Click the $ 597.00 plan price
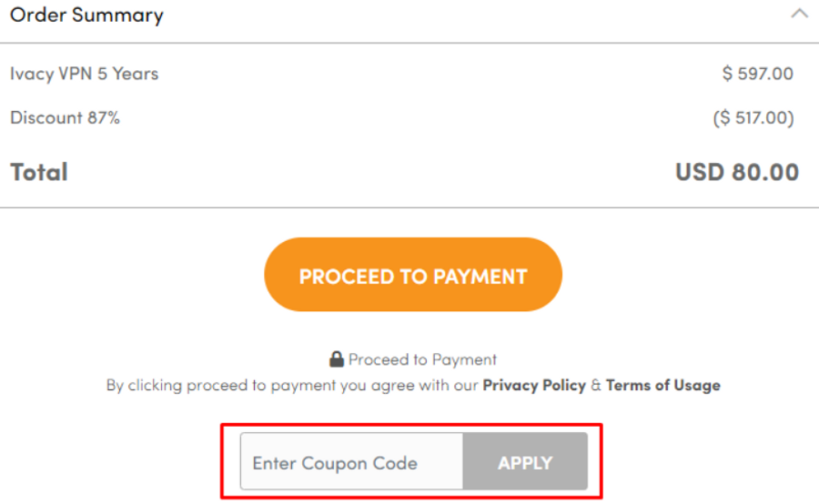The width and height of the screenshot is (819, 504). (x=758, y=74)
